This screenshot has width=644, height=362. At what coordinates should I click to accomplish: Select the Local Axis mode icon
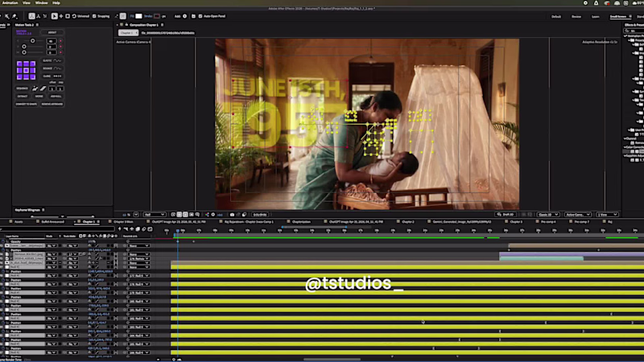point(31,16)
